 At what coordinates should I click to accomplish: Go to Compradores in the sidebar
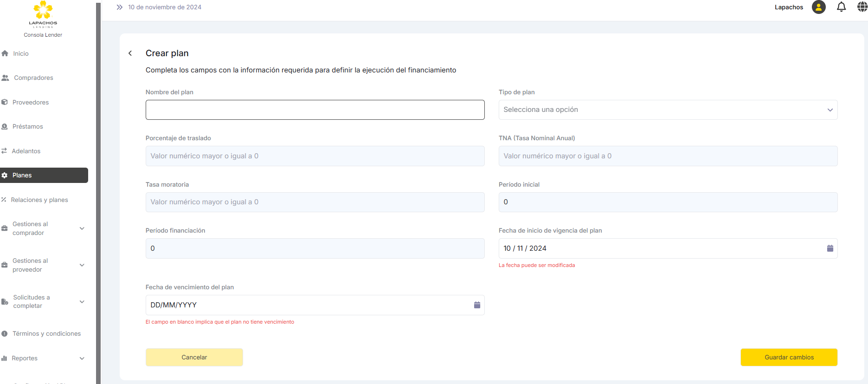(33, 78)
